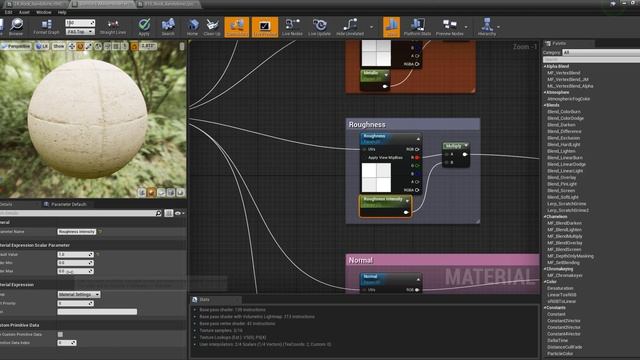640x360 pixels.
Task: Click the Home toolbar icon
Action: tap(192, 27)
